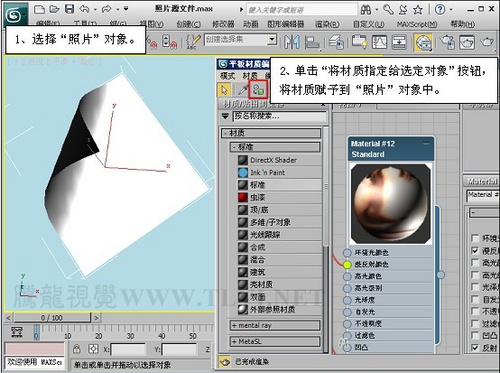Select Ink 'n Paint material
Screen dimensions: 500x373
click(279, 172)
